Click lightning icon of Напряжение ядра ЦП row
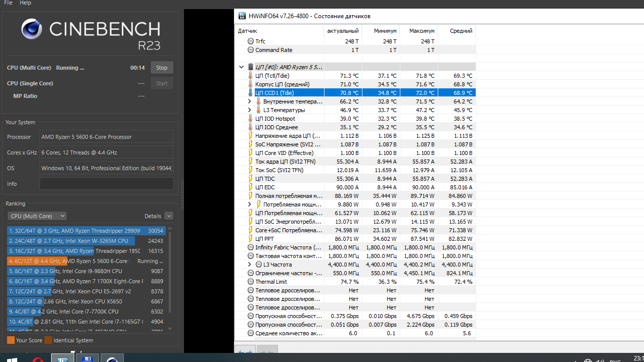The image size is (644, 362). 251,136
